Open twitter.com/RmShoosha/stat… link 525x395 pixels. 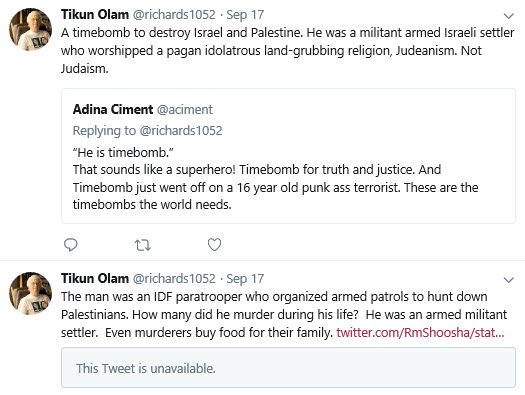(420, 333)
